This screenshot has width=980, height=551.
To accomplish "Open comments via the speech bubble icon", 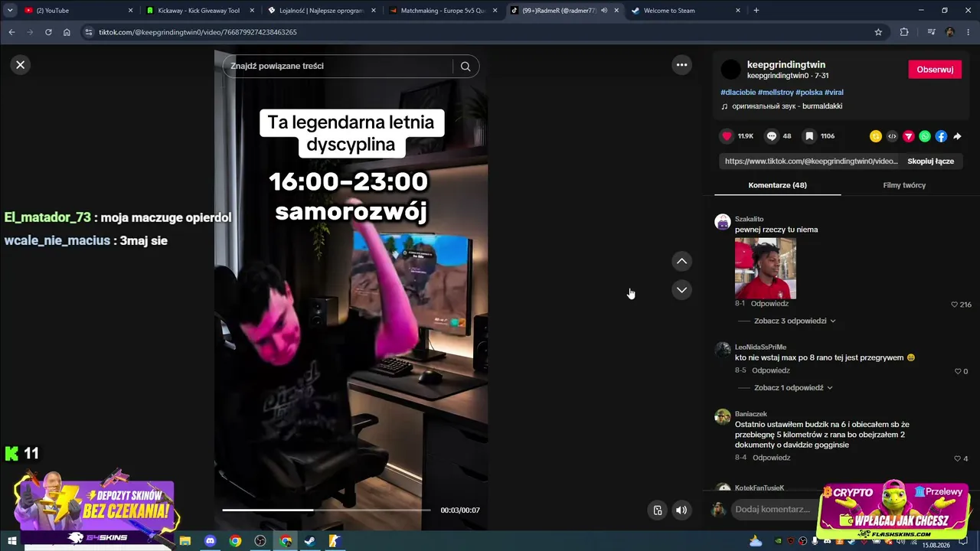I will pos(772,136).
